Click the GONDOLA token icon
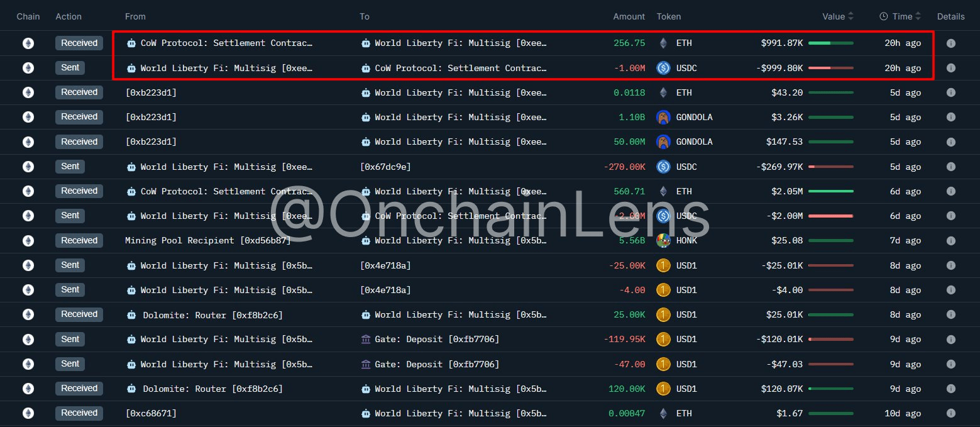This screenshot has width=980, height=427. tap(664, 117)
